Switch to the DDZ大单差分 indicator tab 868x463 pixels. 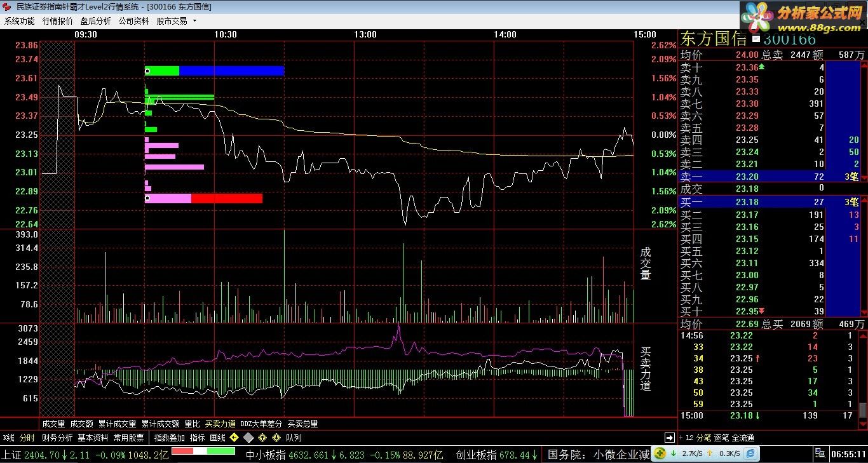pyautogui.click(x=261, y=424)
